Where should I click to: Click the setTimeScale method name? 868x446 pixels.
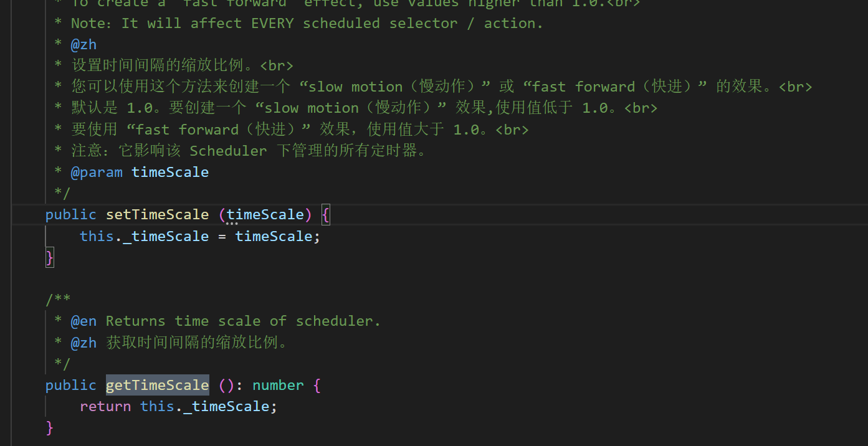click(157, 215)
